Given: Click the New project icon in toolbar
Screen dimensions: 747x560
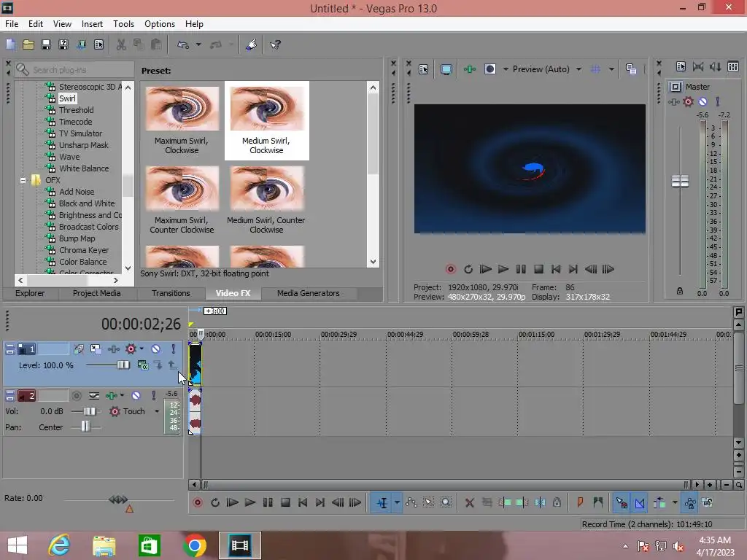Looking at the screenshot, I should pyautogui.click(x=10, y=44).
